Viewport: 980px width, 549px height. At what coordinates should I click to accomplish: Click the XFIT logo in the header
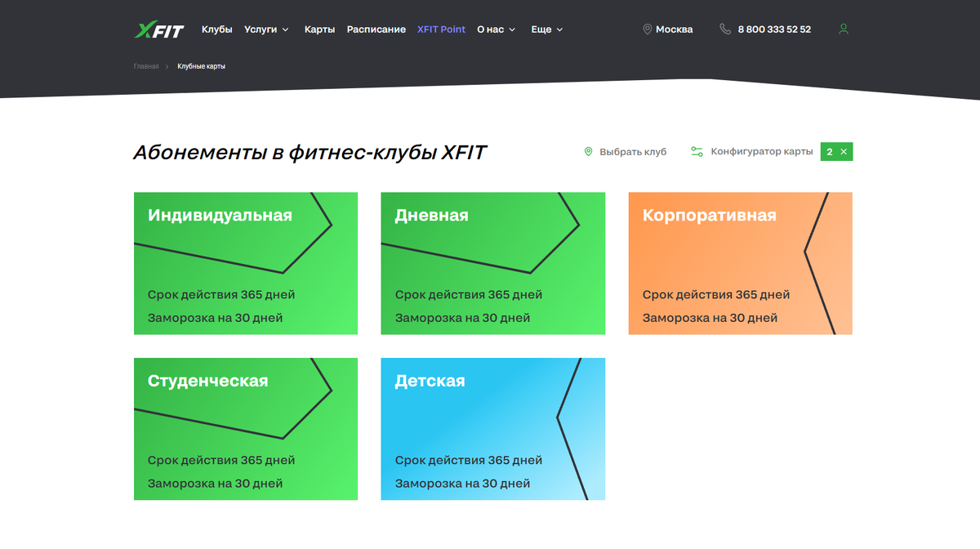point(159,30)
